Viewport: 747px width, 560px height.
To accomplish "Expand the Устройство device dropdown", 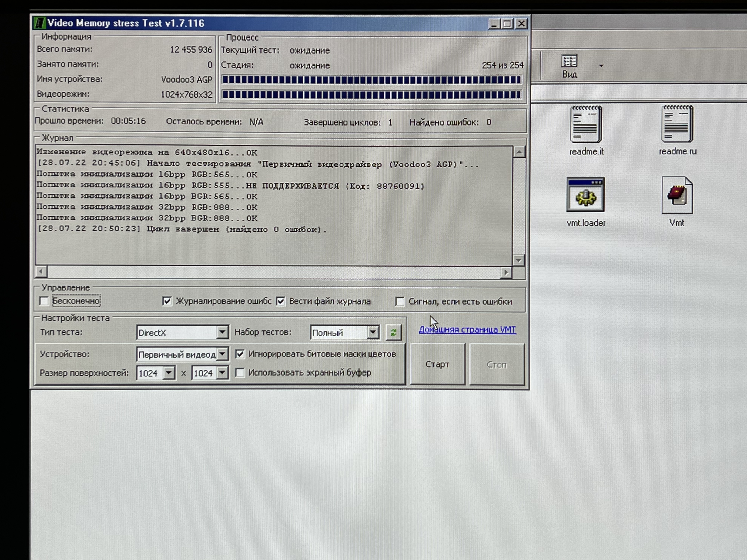I will [222, 354].
